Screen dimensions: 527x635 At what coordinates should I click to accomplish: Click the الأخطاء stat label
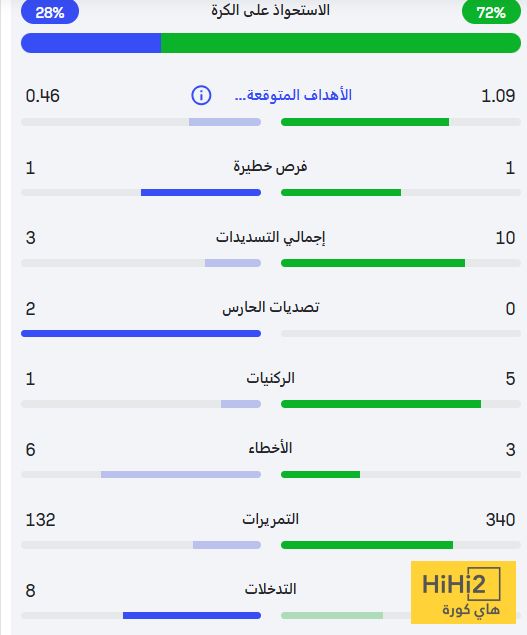coord(270,449)
